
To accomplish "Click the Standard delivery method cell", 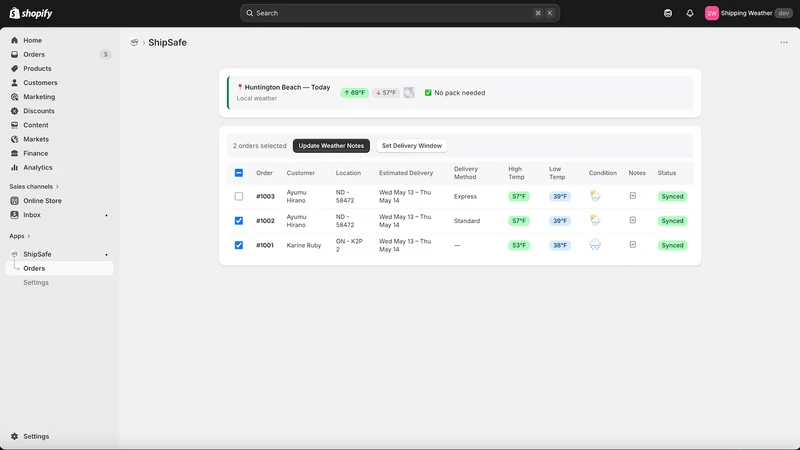I will [467, 221].
